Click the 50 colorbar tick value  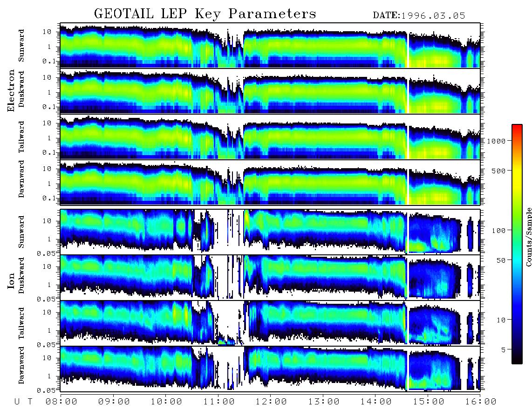coord(501,260)
